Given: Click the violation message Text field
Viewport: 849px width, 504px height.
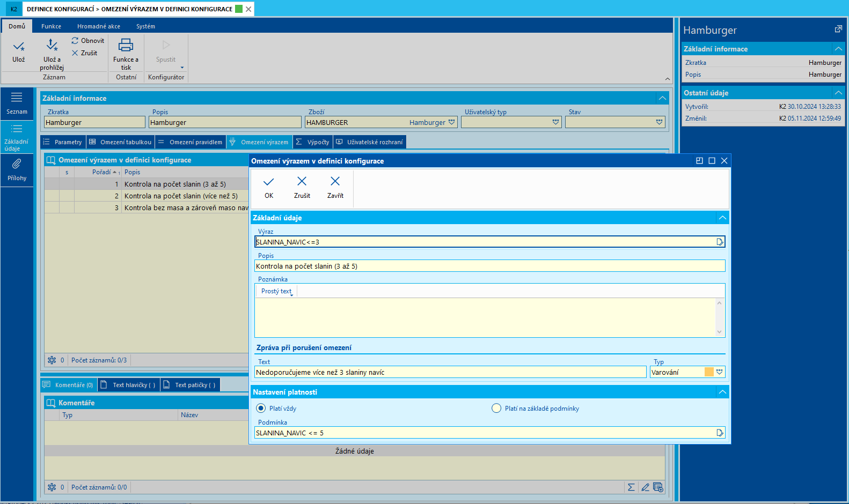Looking at the screenshot, I should pos(450,372).
